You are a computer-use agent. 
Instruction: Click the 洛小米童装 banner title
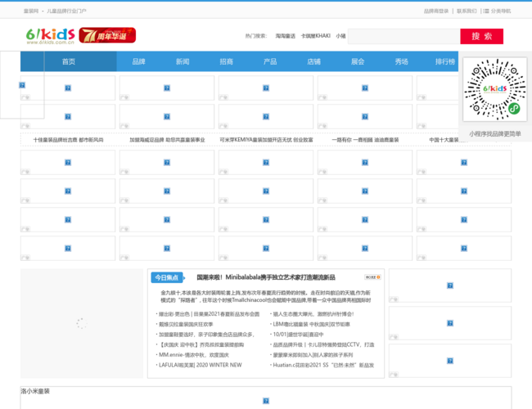(35, 391)
